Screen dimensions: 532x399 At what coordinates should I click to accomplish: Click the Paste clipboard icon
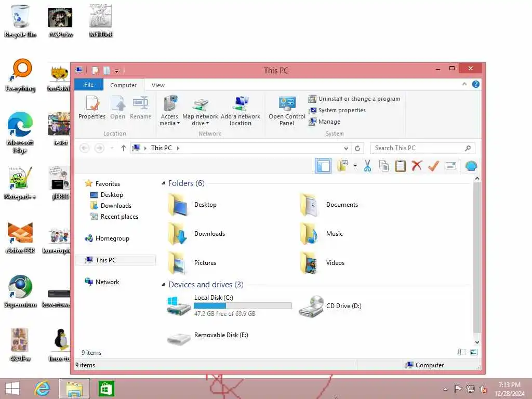pyautogui.click(x=401, y=166)
